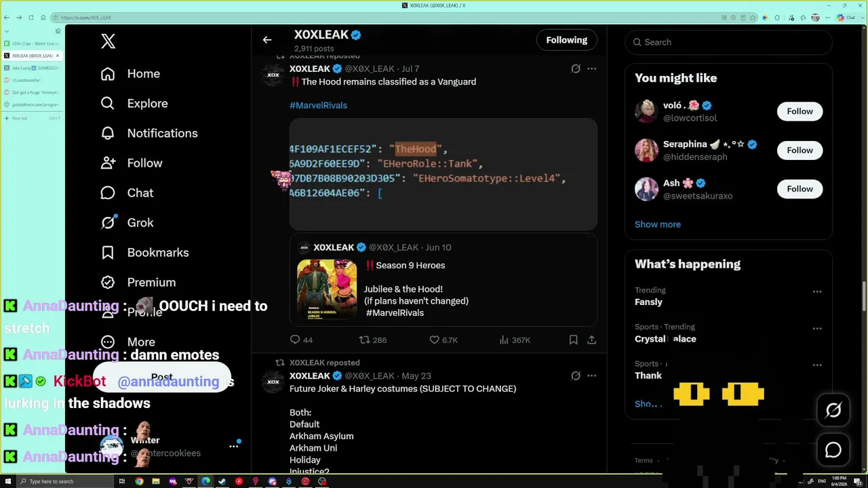The width and height of the screenshot is (868, 488).
Task: Click the browser back button
Action: [x=7, y=18]
